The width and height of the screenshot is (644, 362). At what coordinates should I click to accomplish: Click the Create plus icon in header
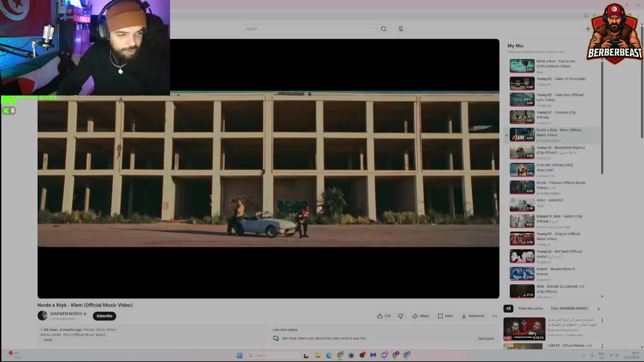click(588, 29)
